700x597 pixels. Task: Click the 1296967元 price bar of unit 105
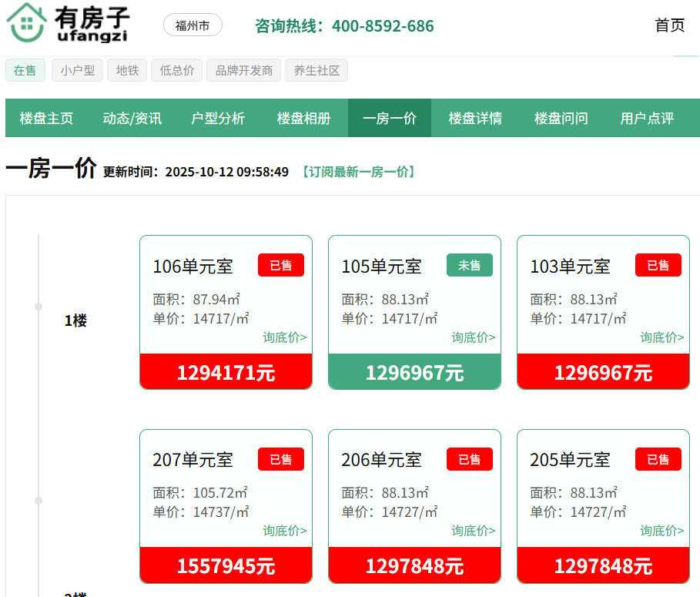click(414, 372)
